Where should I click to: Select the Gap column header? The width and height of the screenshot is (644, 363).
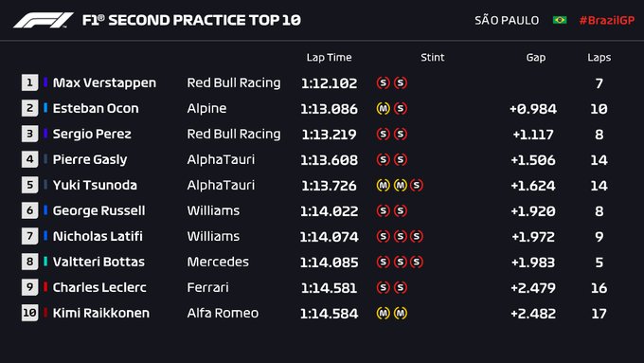point(536,58)
